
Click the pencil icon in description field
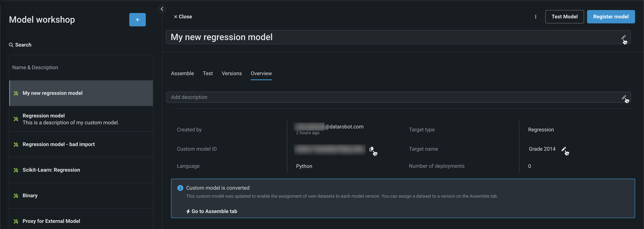pos(624,97)
